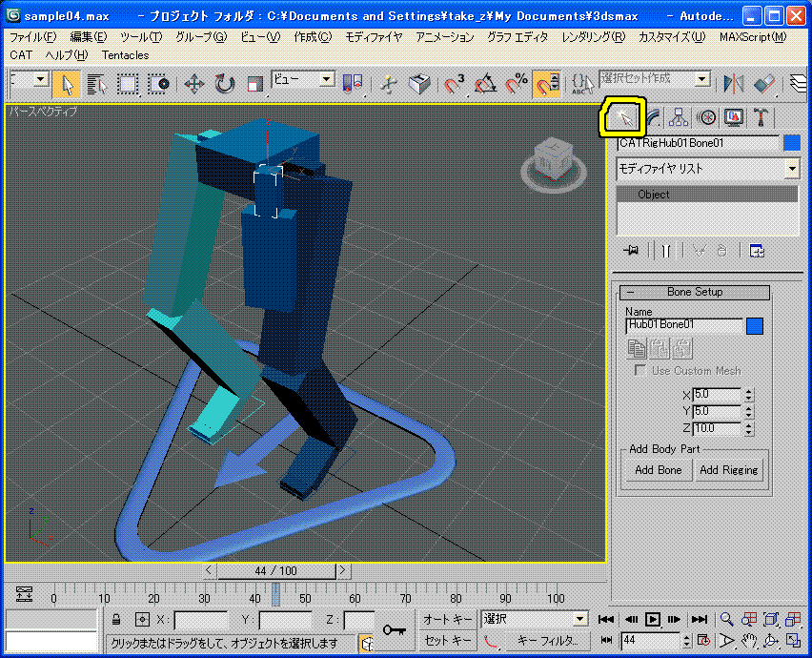The height and width of the screenshot is (658, 812).
Task: Click the Y size spinner arrows
Action: tap(749, 411)
